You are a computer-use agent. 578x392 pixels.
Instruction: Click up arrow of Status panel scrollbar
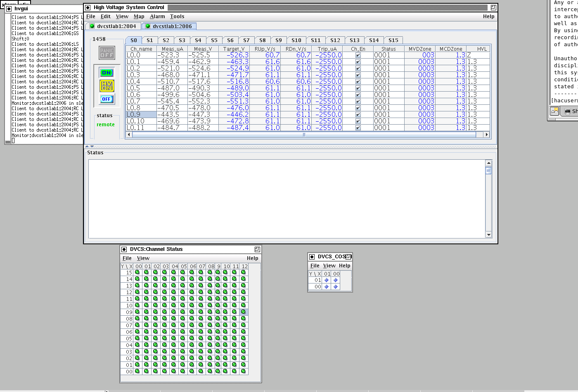[489, 163]
